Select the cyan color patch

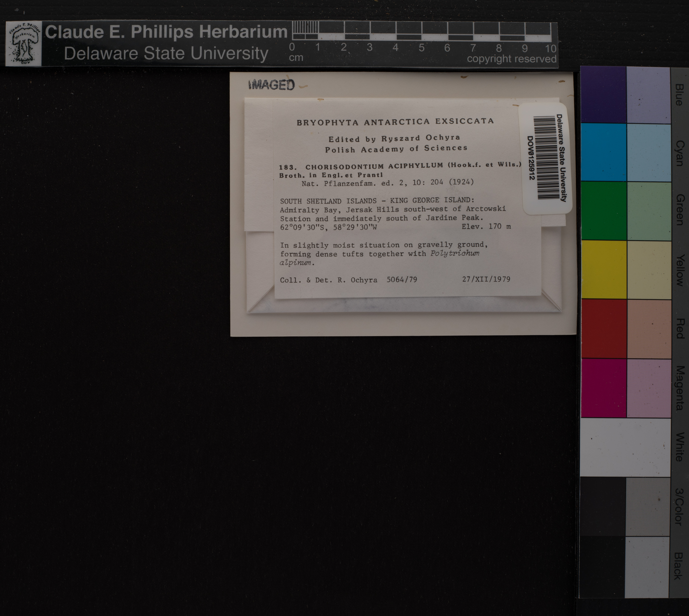tap(604, 152)
